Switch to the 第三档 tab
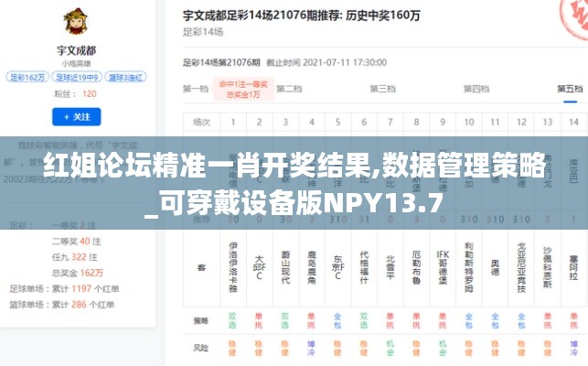This screenshot has width=588, height=366. pyautogui.click(x=382, y=89)
